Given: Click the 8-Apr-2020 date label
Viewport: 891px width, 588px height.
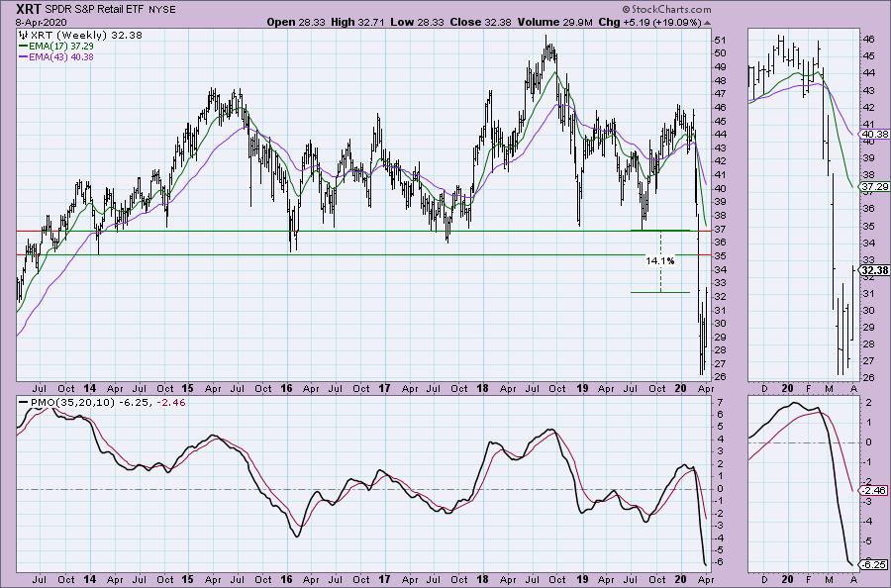Looking at the screenshot, I should tap(42, 22).
